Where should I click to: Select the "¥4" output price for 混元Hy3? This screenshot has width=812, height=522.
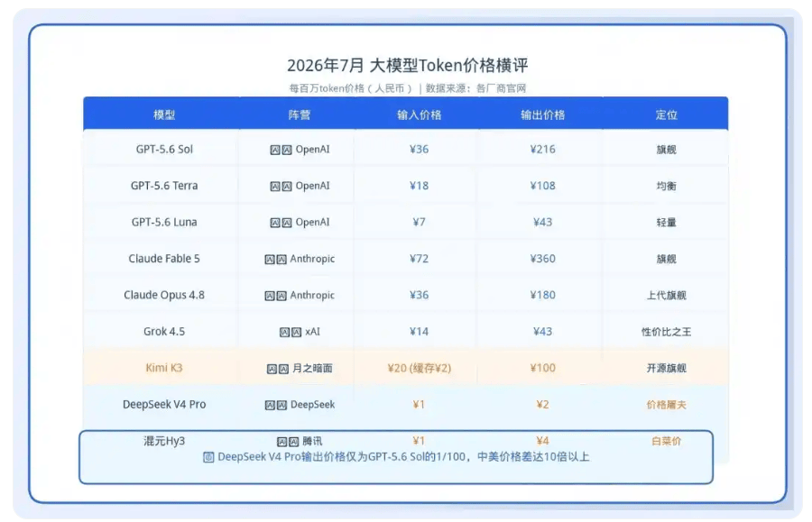point(543,441)
